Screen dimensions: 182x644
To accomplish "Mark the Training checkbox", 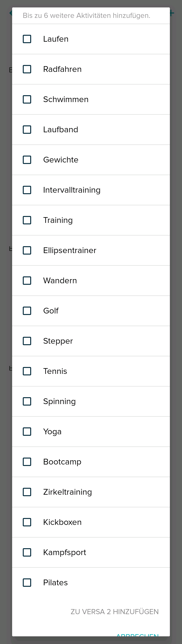I will tap(27, 220).
